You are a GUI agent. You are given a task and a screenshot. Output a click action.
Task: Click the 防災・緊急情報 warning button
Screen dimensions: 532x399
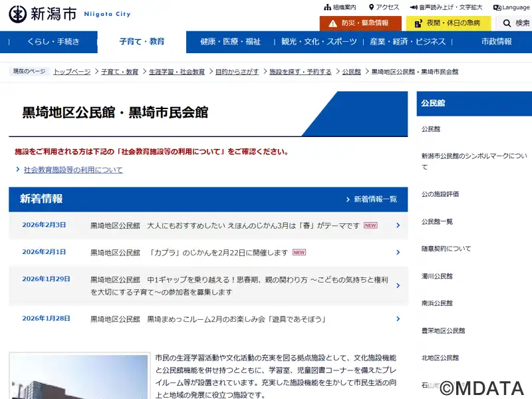(360, 23)
